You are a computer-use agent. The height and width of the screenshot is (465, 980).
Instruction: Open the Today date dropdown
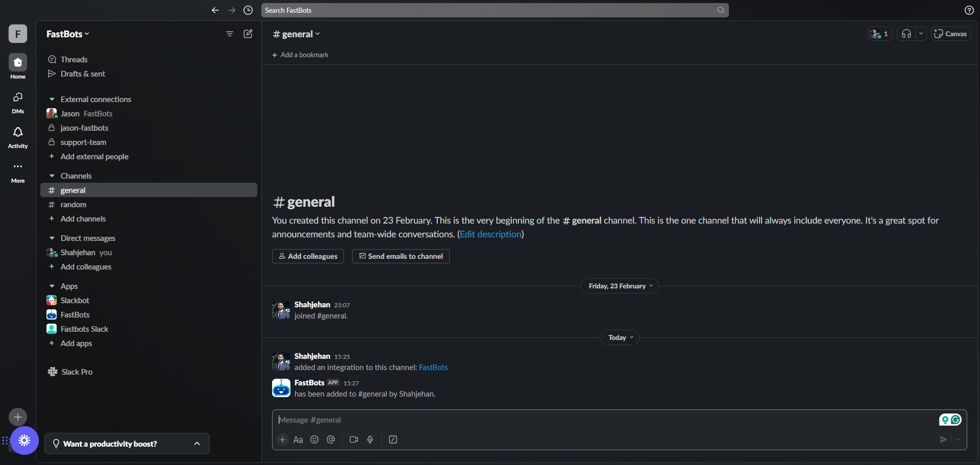click(619, 337)
